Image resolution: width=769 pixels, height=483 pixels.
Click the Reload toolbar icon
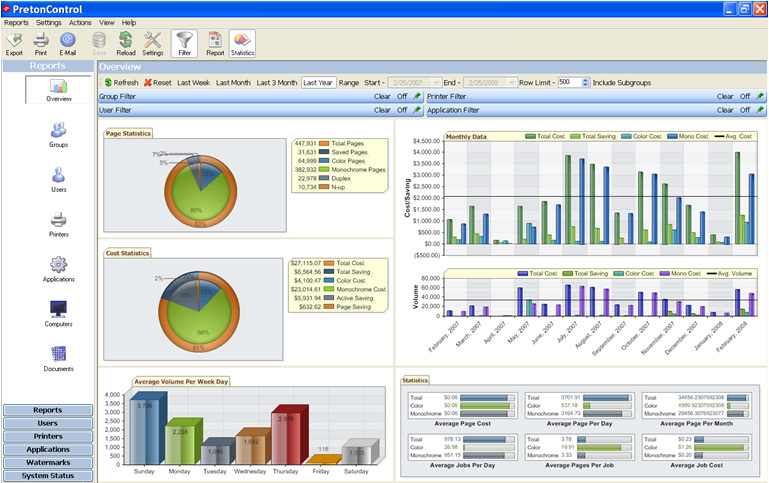pos(126,44)
